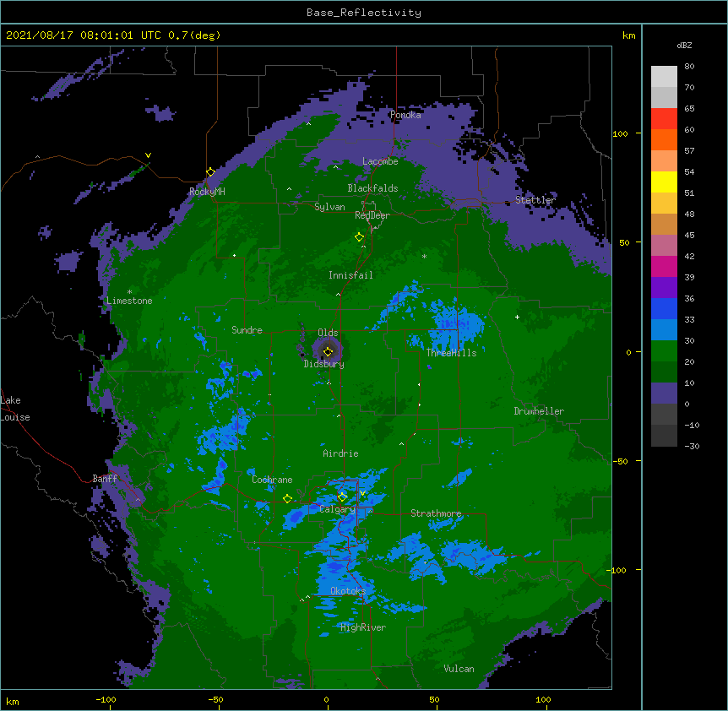Click the Blackfalds city label
The image size is (728, 711).
tap(372, 188)
